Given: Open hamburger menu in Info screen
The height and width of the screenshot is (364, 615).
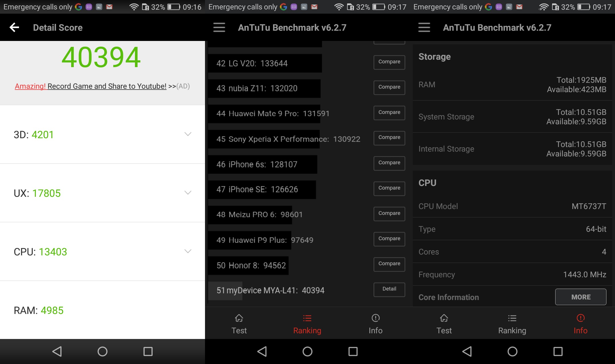Looking at the screenshot, I should (x=424, y=28).
